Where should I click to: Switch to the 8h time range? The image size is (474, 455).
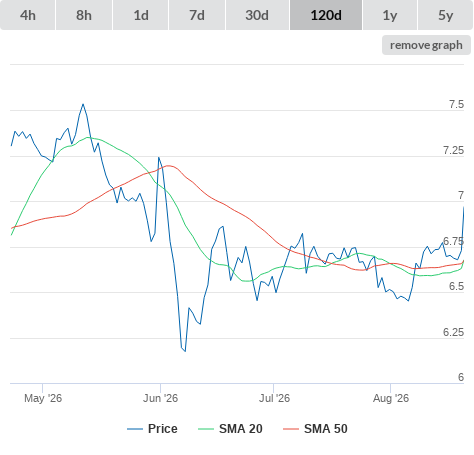point(84,15)
